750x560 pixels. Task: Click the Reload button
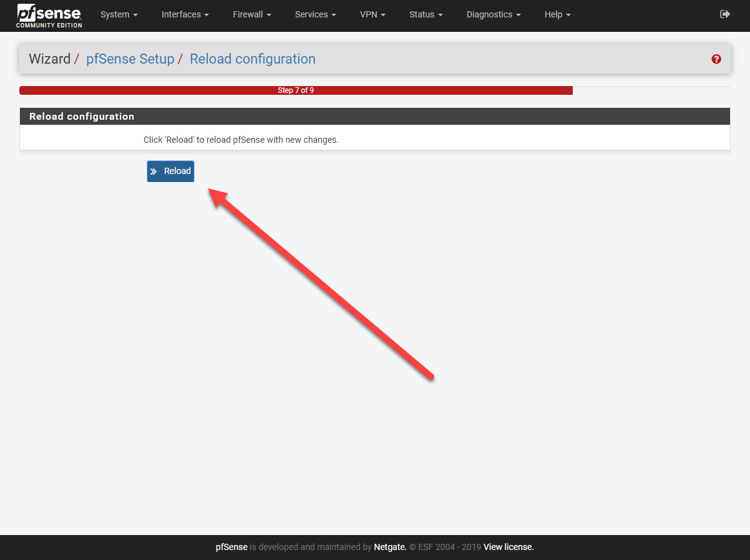(x=170, y=171)
